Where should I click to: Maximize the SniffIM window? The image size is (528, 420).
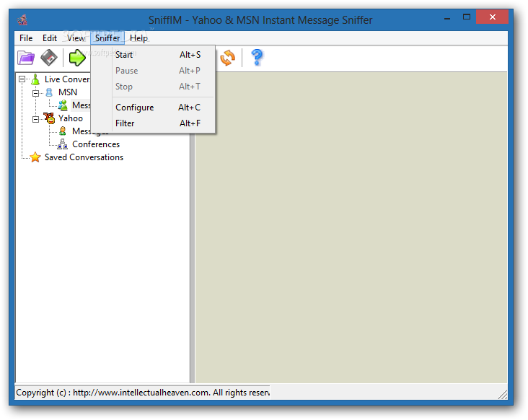(467, 17)
